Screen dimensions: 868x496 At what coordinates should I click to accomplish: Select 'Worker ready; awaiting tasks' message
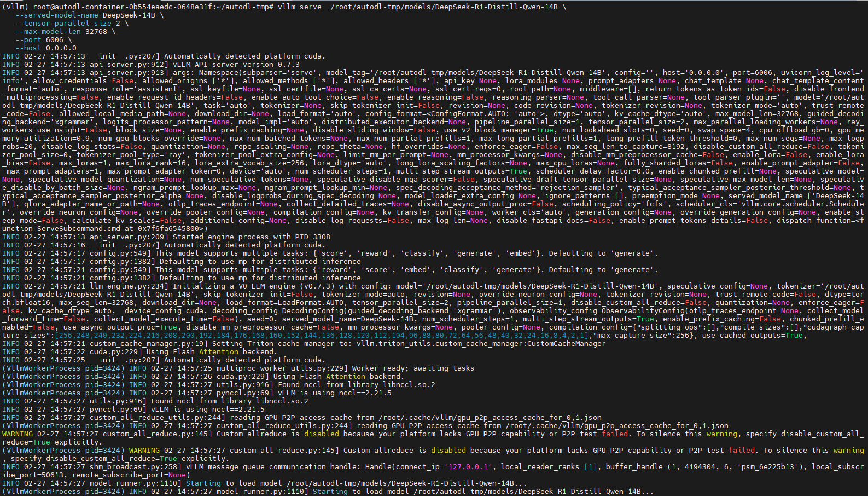413,368
